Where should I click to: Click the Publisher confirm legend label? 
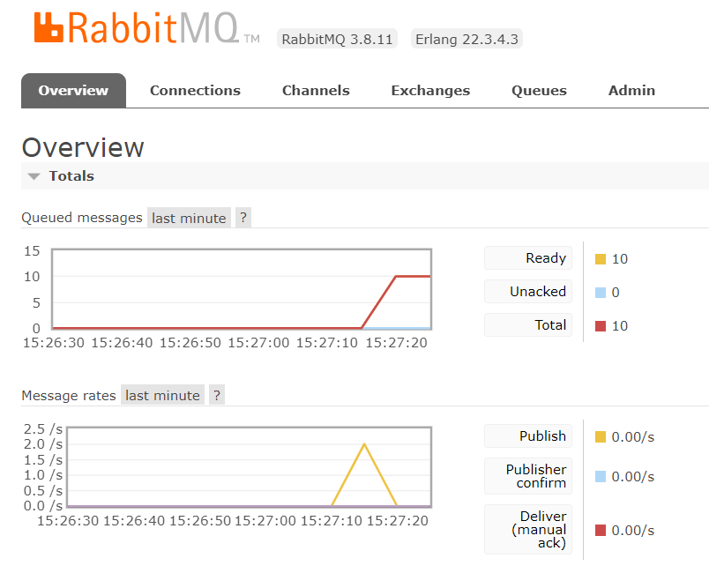coord(528,476)
